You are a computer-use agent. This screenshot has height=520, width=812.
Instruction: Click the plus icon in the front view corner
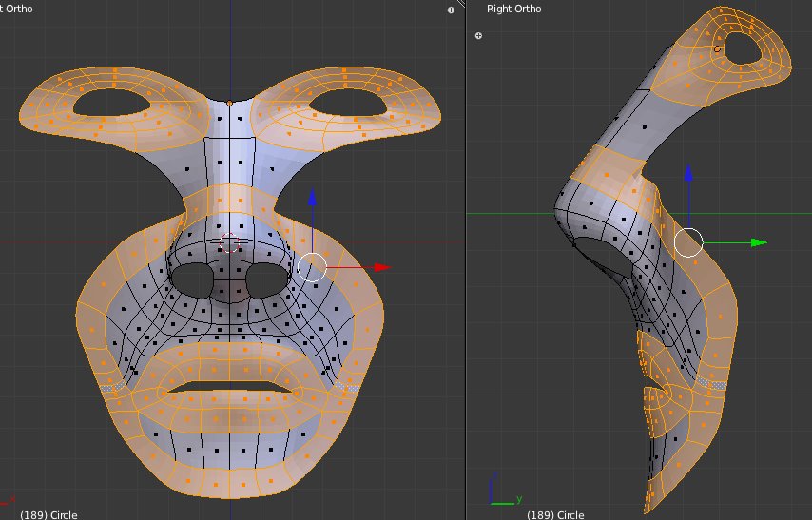451,10
